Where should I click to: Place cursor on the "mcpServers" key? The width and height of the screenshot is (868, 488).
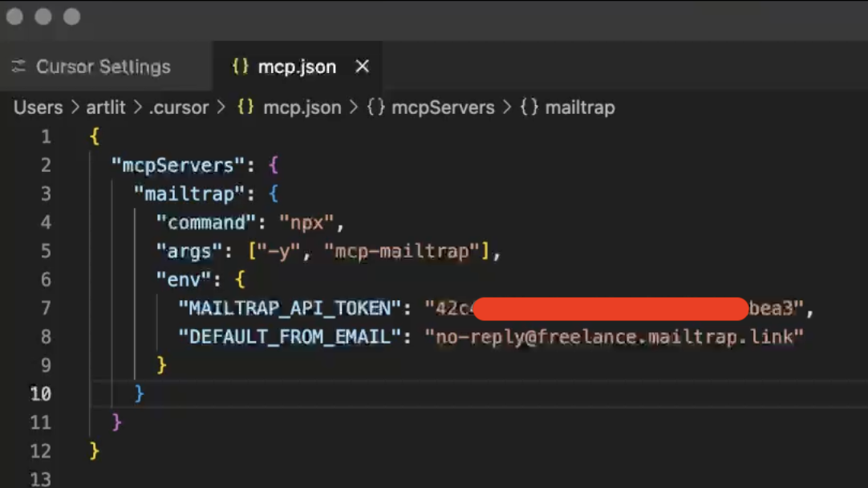click(177, 165)
